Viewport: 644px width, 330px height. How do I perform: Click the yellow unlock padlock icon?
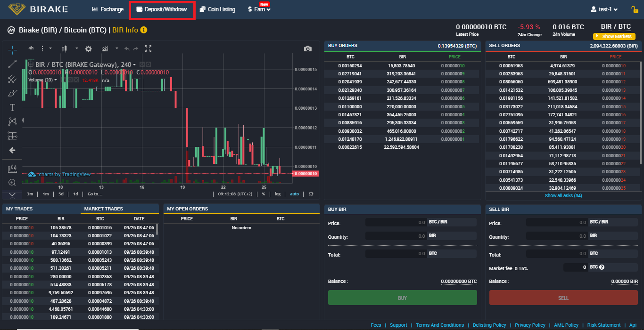(635, 9)
